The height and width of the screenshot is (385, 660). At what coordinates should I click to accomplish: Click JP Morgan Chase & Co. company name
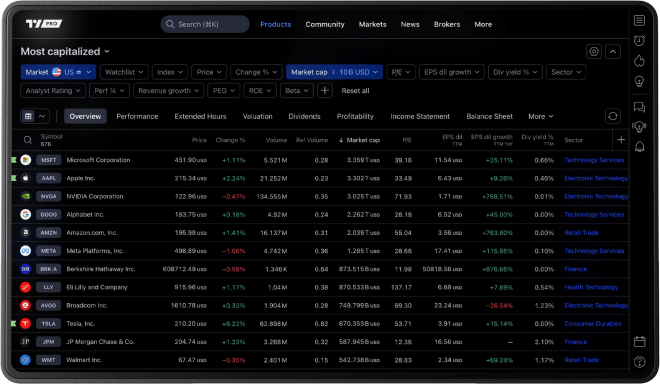point(100,342)
